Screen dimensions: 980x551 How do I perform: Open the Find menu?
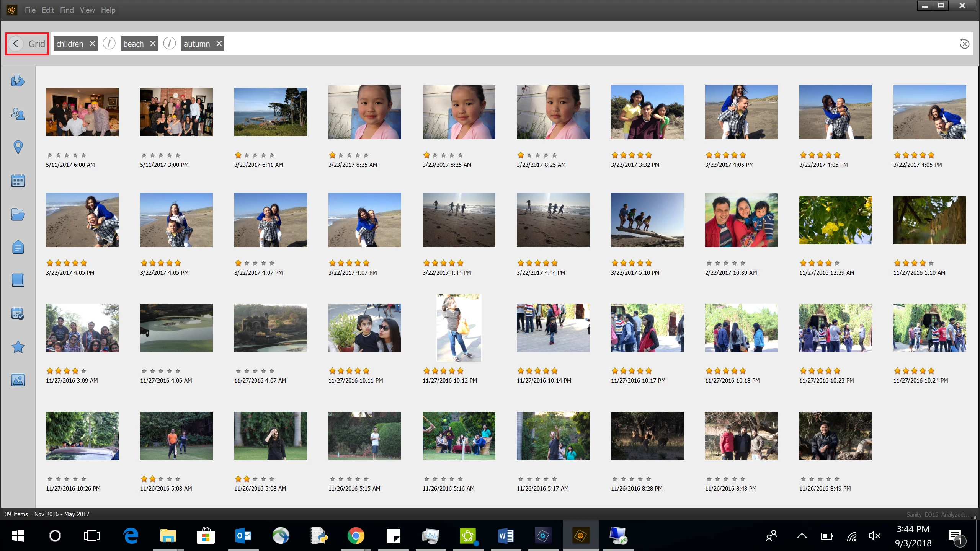pyautogui.click(x=67, y=10)
